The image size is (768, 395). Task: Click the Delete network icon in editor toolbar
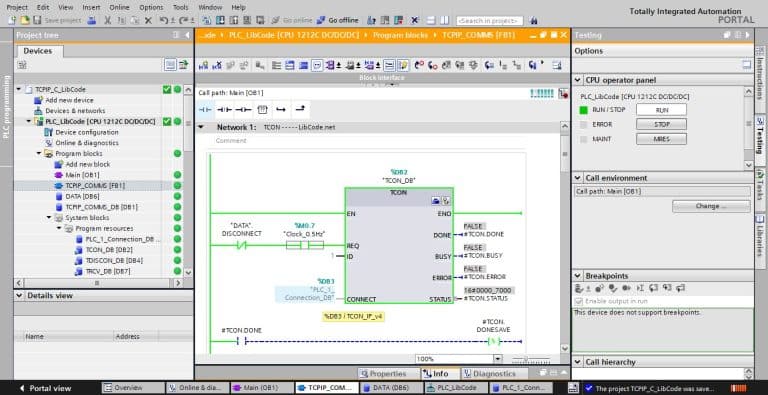click(217, 65)
